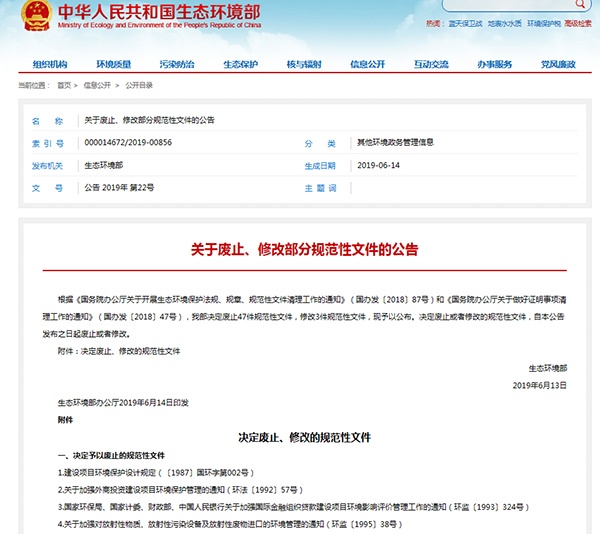Select the 办事服务 navigation item
This screenshot has width=600, height=534.
[494, 65]
